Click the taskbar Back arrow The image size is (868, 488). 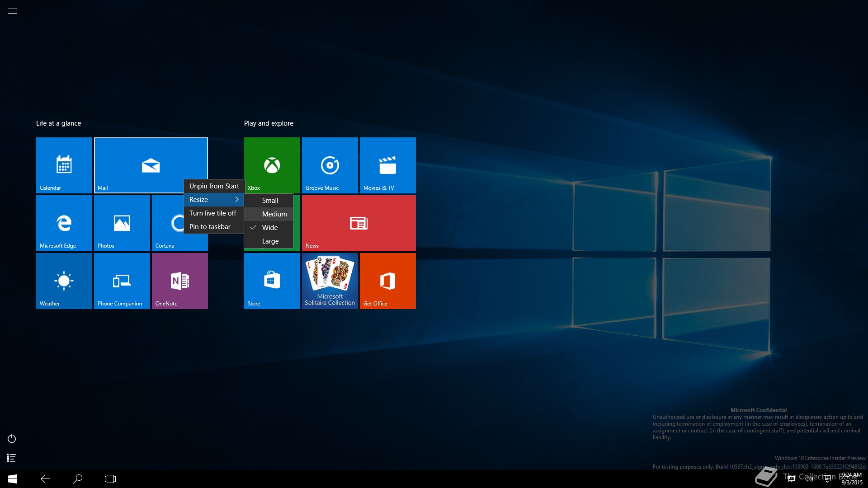tap(45, 479)
